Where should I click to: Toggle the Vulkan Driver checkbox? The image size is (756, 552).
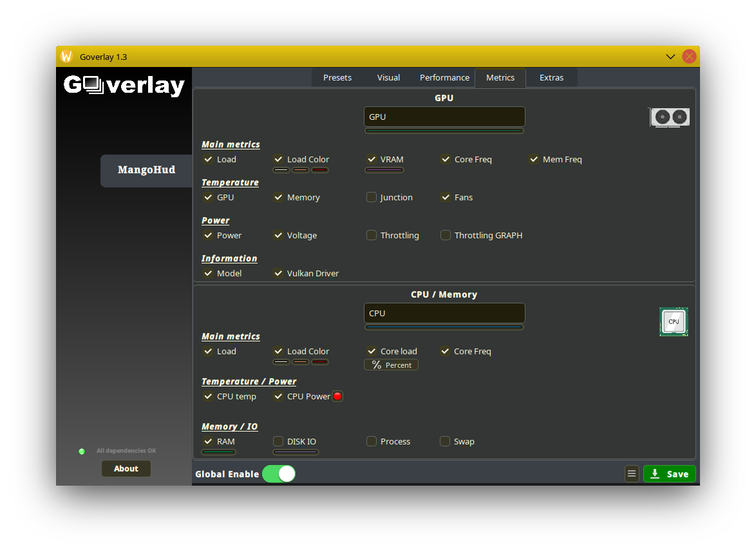point(278,273)
